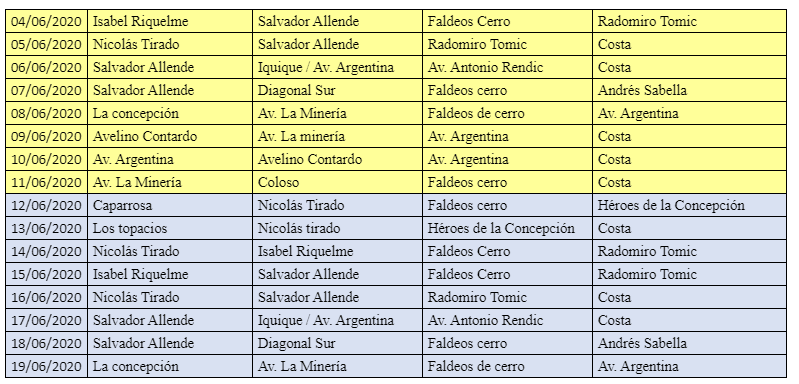799x384 pixels.
Task: Select the 19/06/2020 date cell
Action: point(46,366)
